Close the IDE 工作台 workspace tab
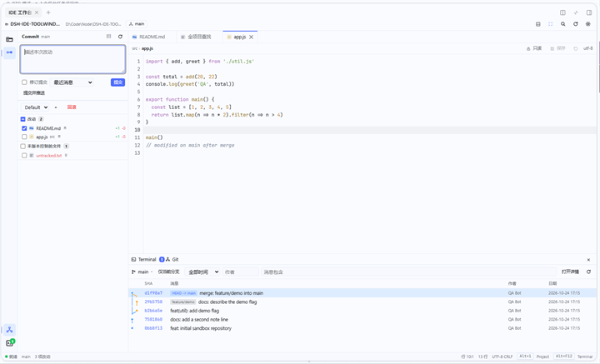This screenshot has height=364, width=600. coord(37,12)
